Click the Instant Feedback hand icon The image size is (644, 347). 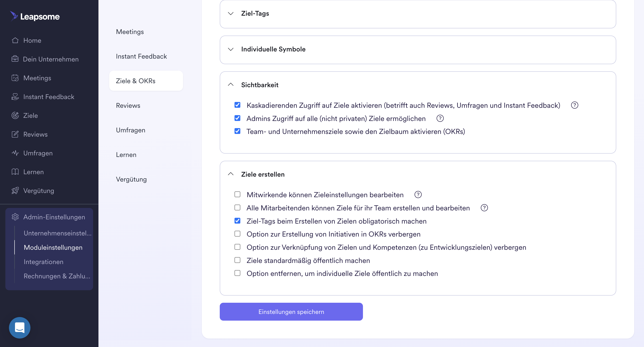tap(15, 97)
